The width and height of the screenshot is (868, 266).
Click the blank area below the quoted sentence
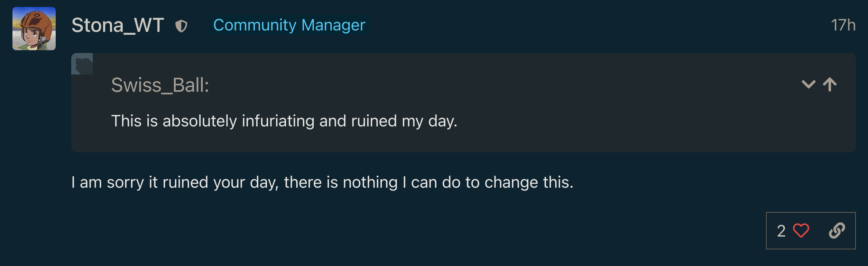(463, 141)
